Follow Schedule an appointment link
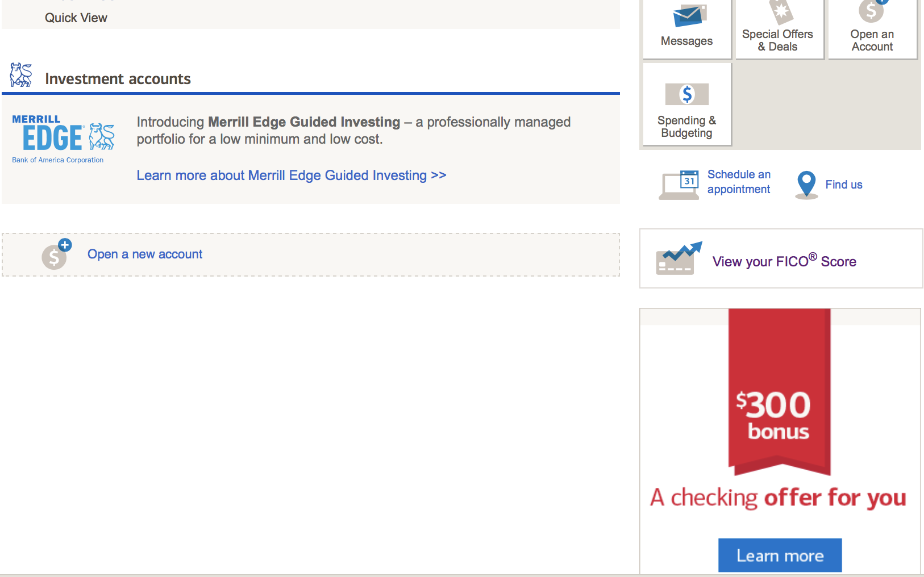This screenshot has height=577, width=924. click(x=739, y=182)
